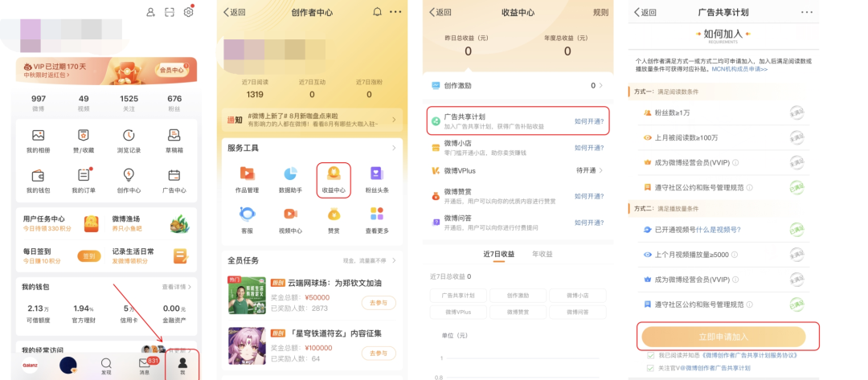868x380 pixels.
Task: Open 广告中心 icon
Action: pyautogui.click(x=174, y=175)
